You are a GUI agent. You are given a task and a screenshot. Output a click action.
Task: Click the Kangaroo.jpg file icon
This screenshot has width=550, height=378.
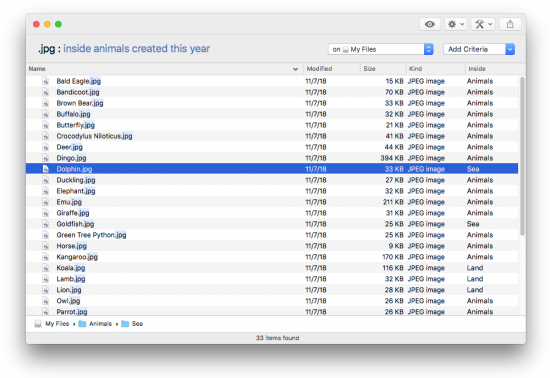tap(46, 257)
